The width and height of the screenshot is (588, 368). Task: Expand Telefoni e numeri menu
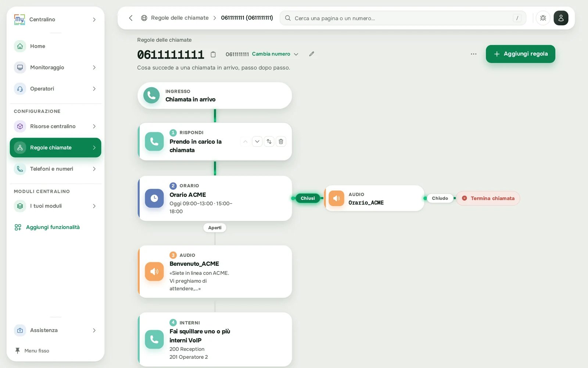click(94, 169)
